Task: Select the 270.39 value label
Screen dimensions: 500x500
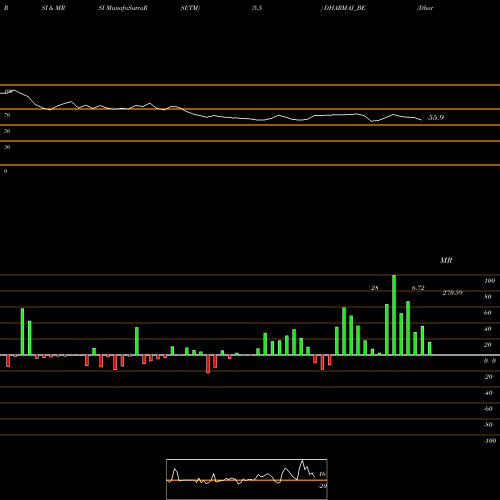Action: coord(452,293)
